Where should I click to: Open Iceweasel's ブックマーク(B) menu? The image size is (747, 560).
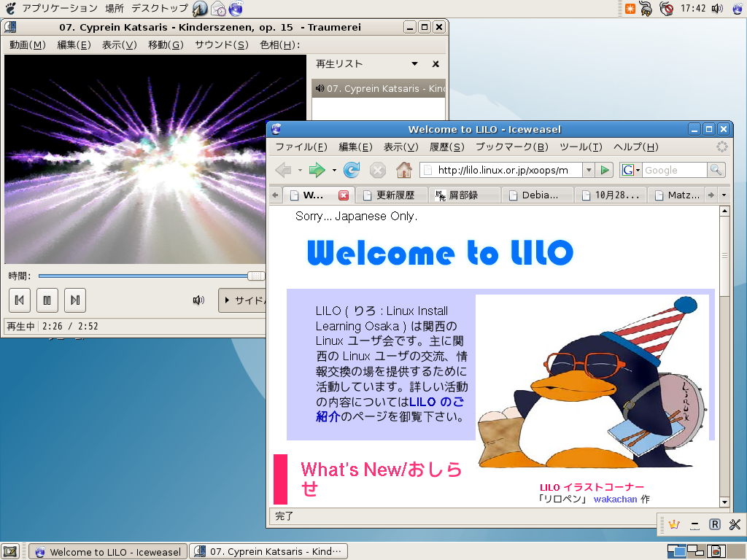(x=511, y=147)
